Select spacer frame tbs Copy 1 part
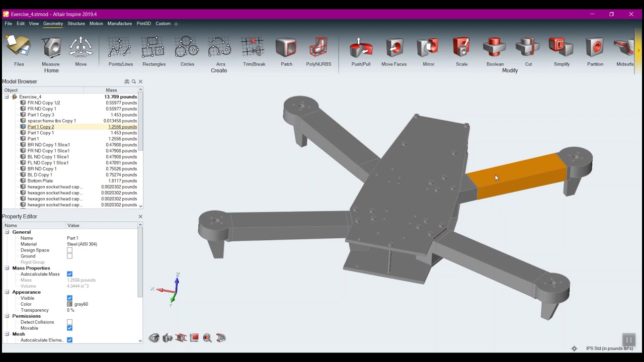 tap(52, 121)
